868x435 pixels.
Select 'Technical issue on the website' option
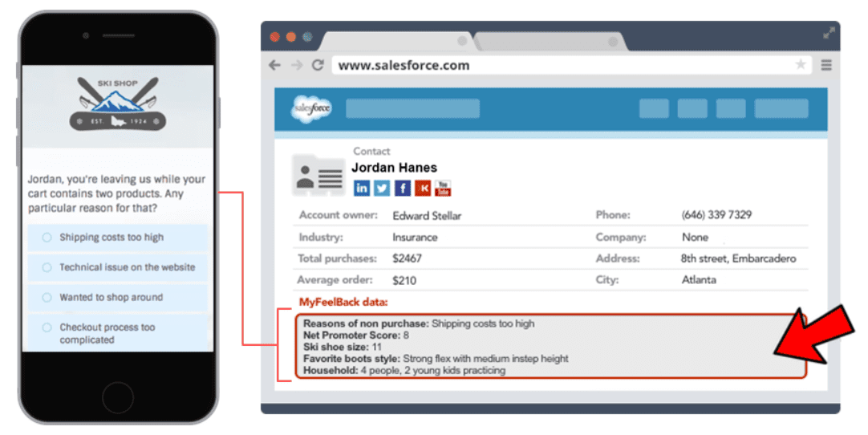pyautogui.click(x=117, y=267)
